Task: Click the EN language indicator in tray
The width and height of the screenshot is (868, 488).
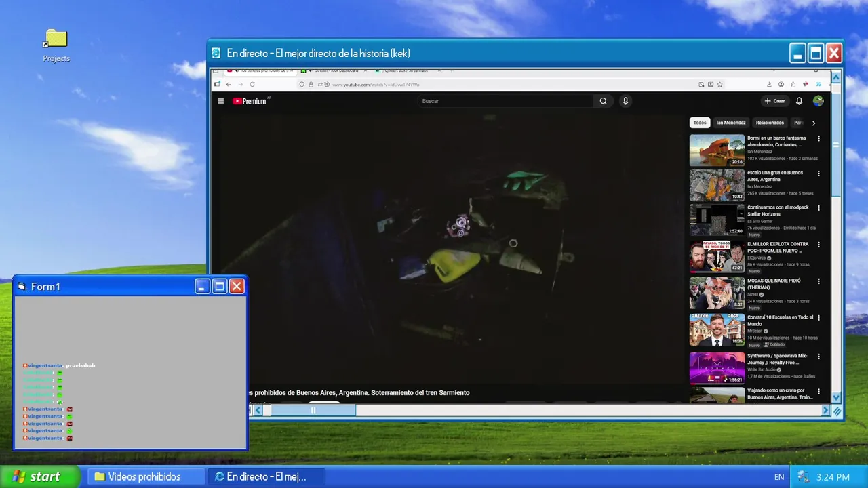Action: (779, 477)
